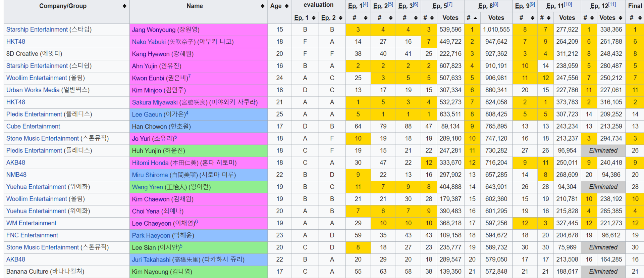Follow the Sakura Miyawaki name link
This screenshot has width=644, height=278.
coord(155,102)
